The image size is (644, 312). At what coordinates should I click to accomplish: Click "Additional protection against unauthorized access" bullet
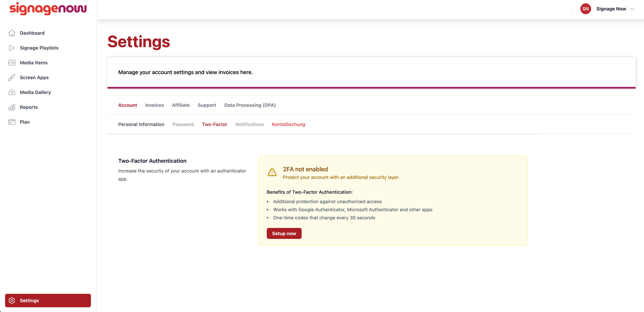pos(327,201)
